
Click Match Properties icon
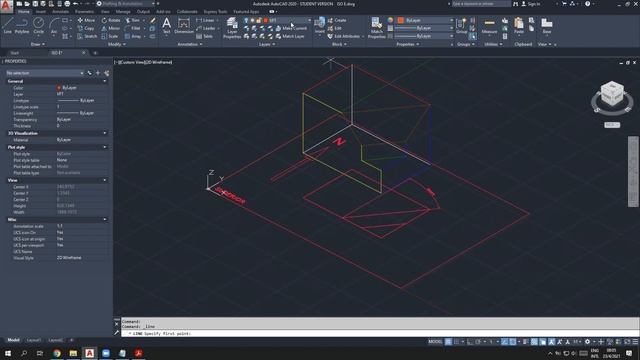click(376, 28)
